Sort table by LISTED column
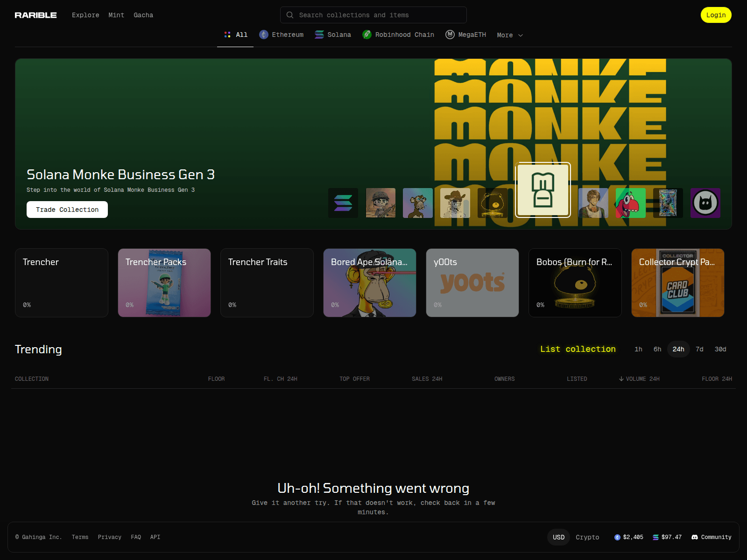747x560 pixels. (577, 379)
